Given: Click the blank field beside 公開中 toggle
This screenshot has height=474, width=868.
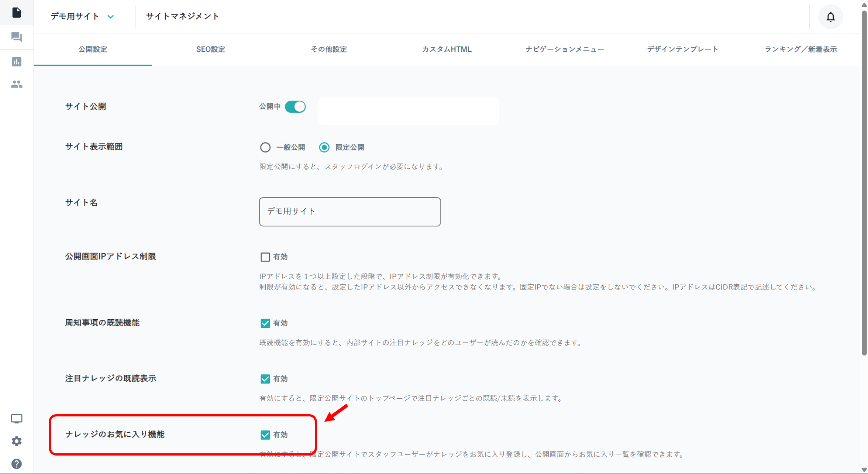Looking at the screenshot, I should (408, 111).
